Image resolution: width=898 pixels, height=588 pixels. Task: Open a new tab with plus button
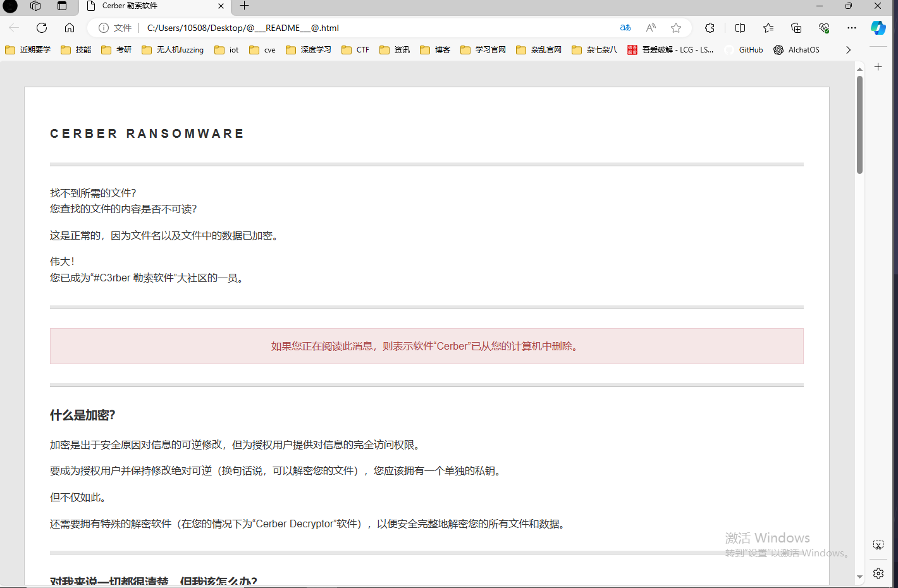click(245, 6)
